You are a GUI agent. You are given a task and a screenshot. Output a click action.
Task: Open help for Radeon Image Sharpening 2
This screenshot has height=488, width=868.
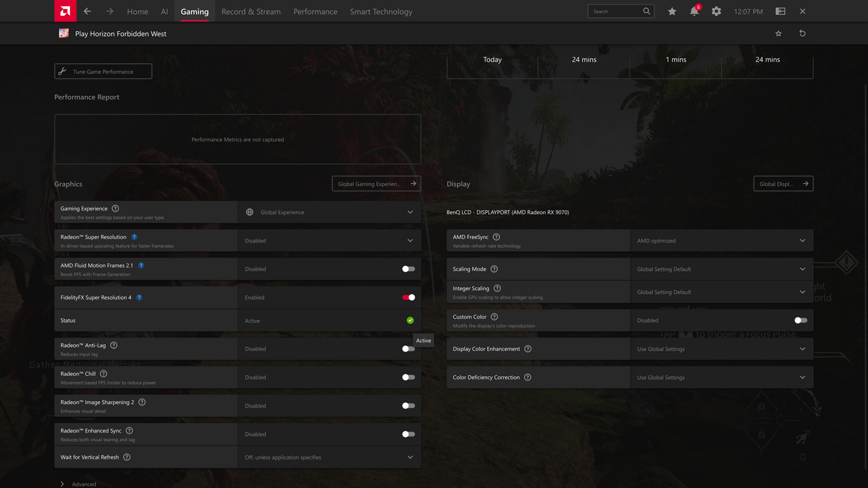[x=142, y=402]
